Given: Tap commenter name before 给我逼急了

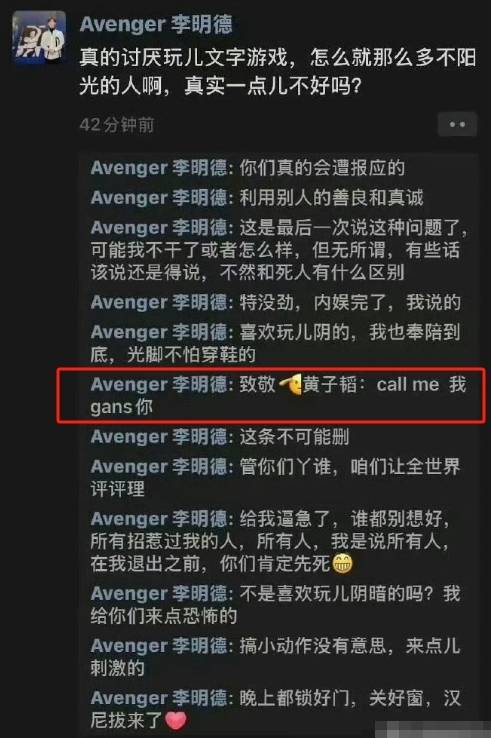Looking at the screenshot, I should point(159,519).
